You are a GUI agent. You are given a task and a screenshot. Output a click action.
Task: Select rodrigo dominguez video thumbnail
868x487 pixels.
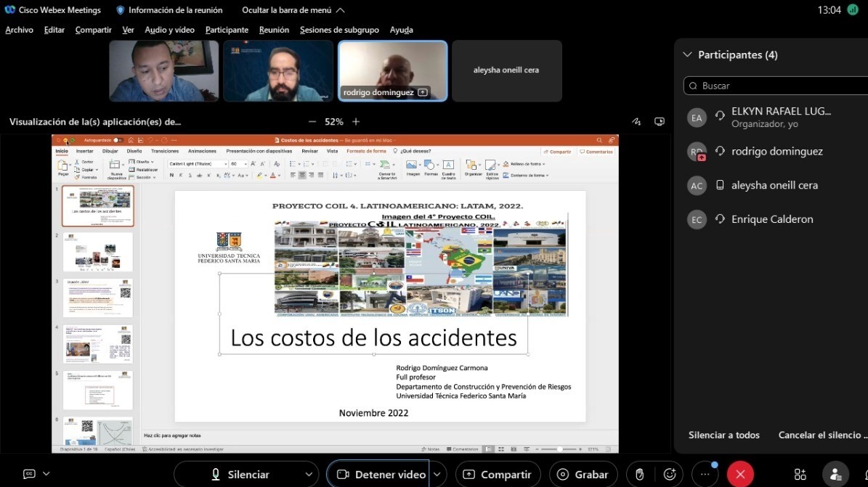point(392,71)
